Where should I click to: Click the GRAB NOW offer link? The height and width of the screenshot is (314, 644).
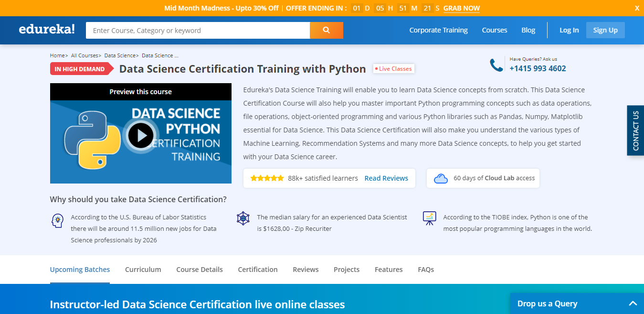coord(461,8)
